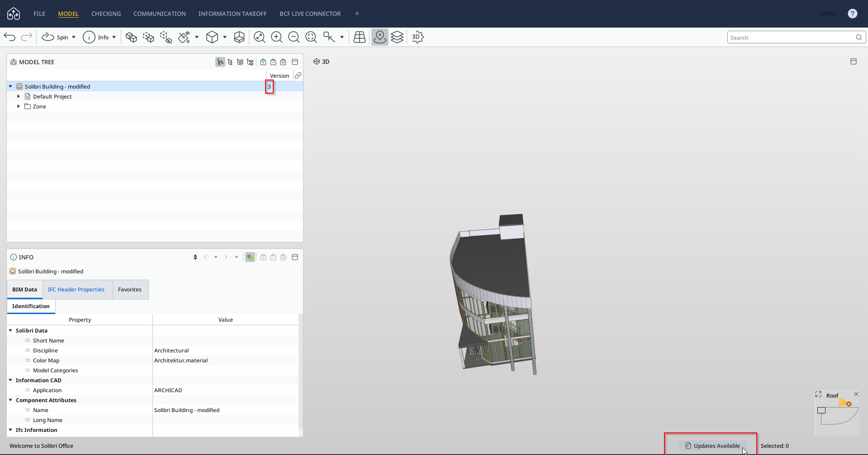
Task: Open the IFC Header Properties tab
Action: click(x=76, y=290)
